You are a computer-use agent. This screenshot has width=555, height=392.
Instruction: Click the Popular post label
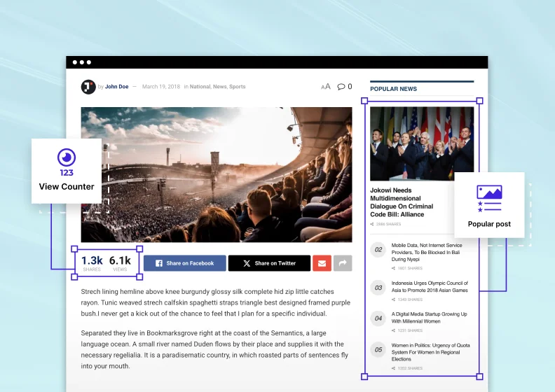pos(489,224)
